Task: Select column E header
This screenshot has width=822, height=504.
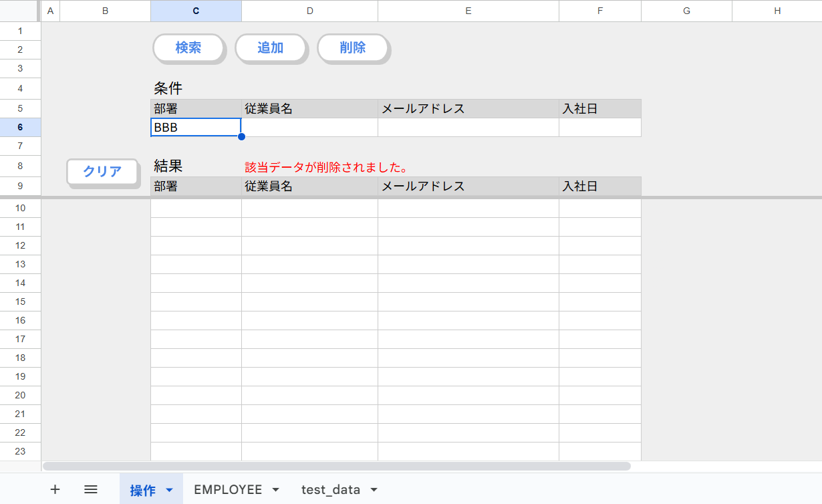Action: [x=468, y=11]
